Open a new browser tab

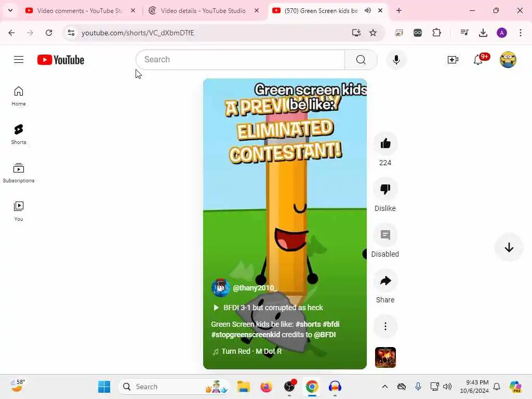(398, 11)
